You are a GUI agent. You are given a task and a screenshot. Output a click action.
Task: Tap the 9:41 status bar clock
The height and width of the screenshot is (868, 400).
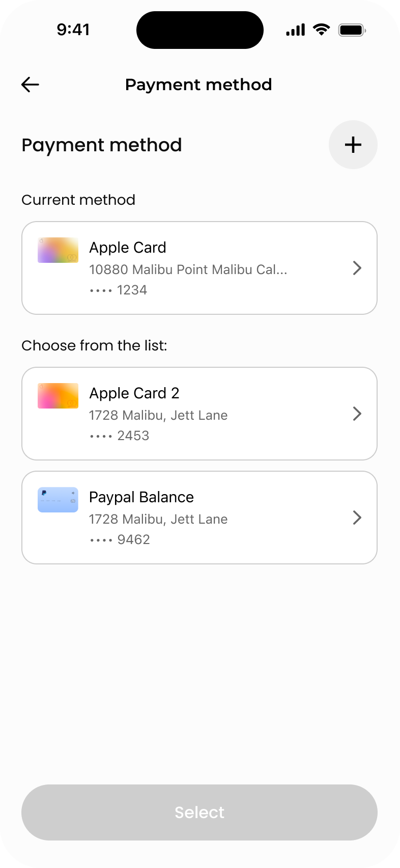pyautogui.click(x=73, y=30)
